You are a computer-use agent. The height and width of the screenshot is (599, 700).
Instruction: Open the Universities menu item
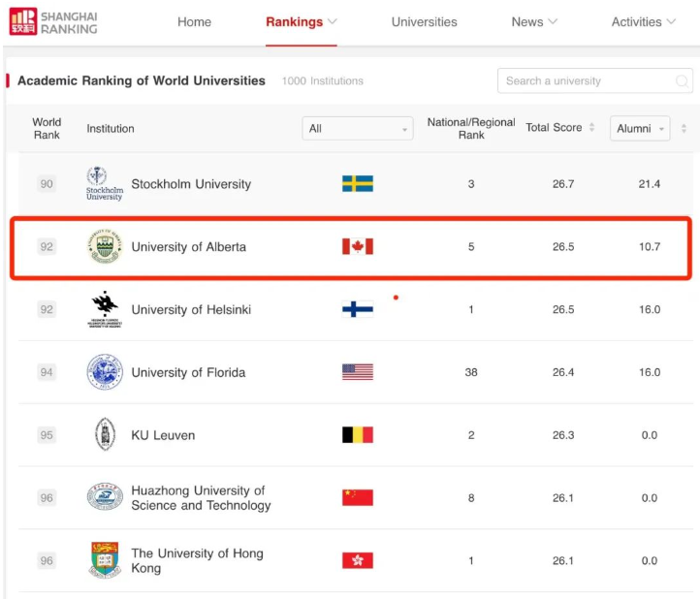(424, 22)
